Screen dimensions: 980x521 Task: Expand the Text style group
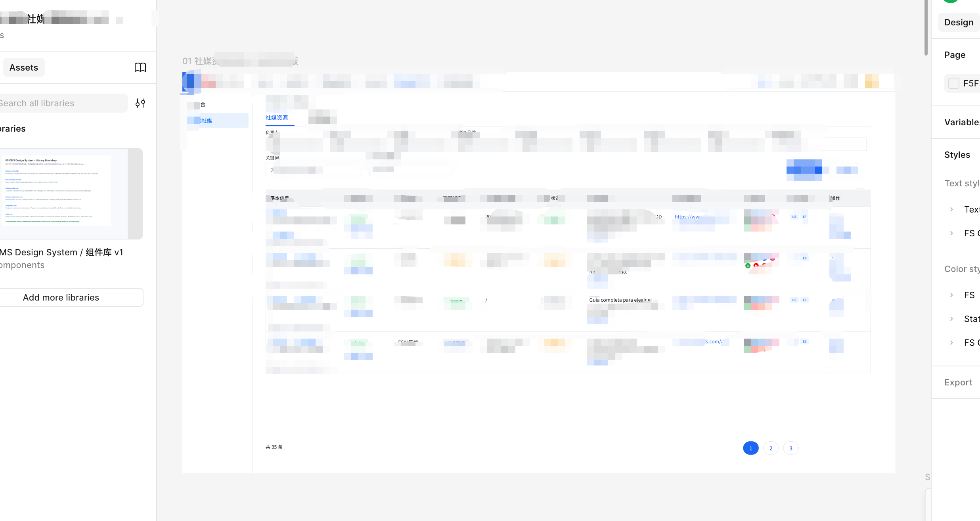[x=951, y=209]
